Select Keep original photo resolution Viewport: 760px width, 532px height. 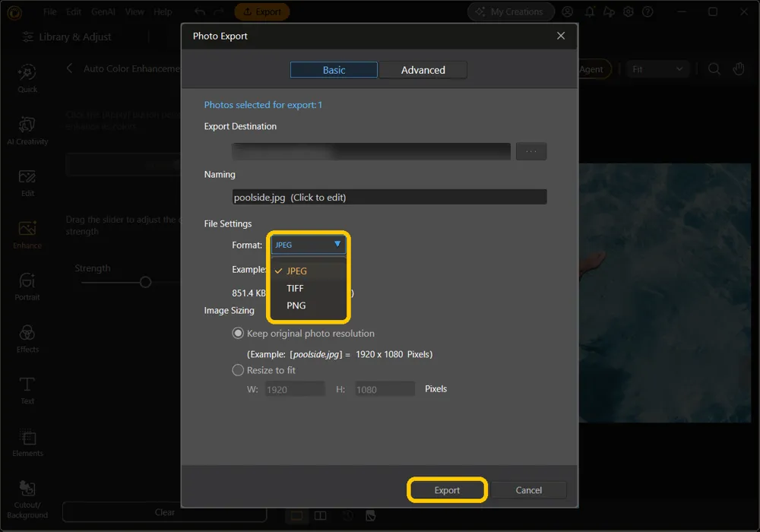pos(238,334)
